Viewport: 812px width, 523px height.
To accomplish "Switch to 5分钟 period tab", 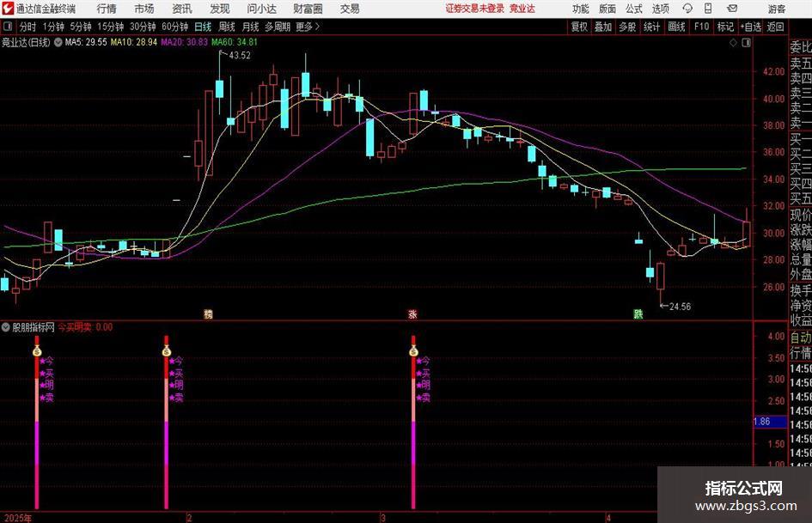I will 81,27.
